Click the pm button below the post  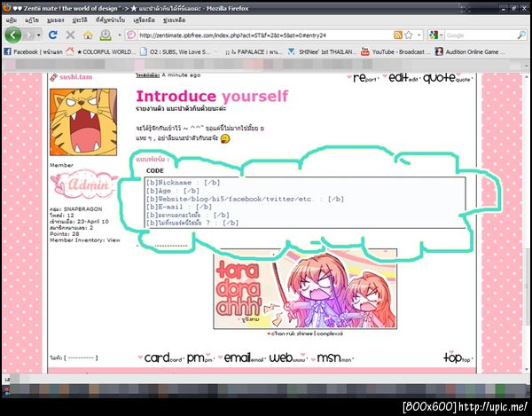[x=199, y=358]
